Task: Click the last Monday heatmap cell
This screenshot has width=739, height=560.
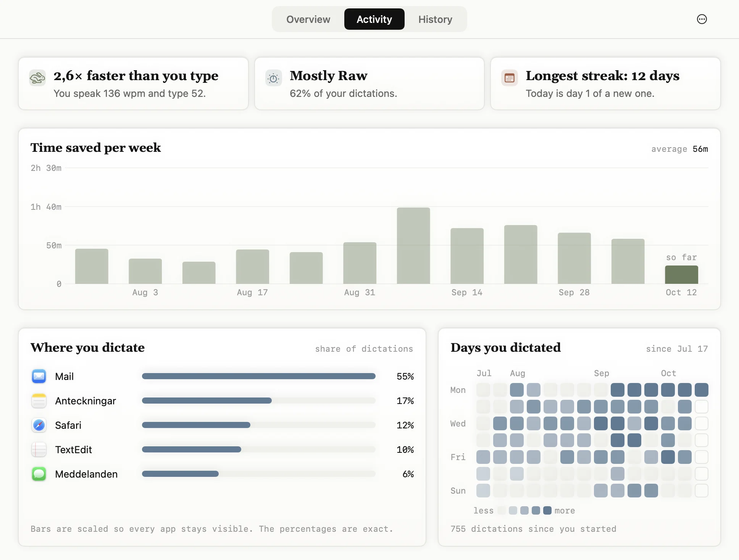Action: (x=702, y=390)
